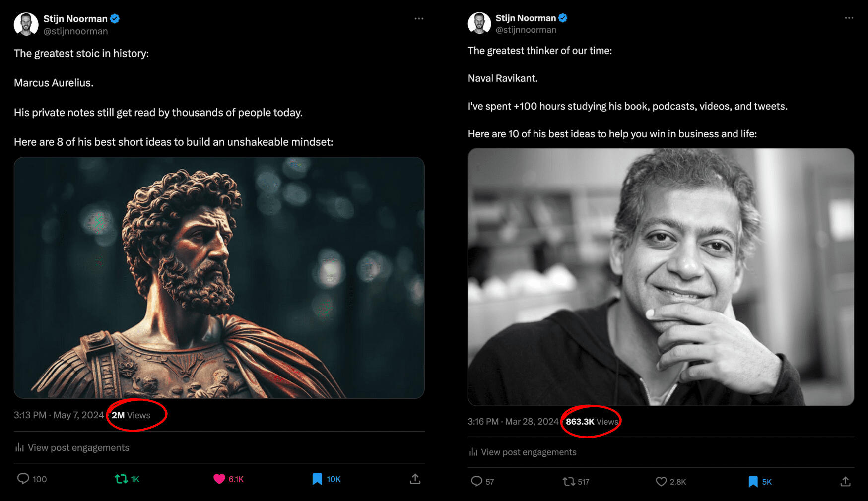The height and width of the screenshot is (501, 868).
Task: Share the Marcus Aurelius post
Action: (x=415, y=479)
